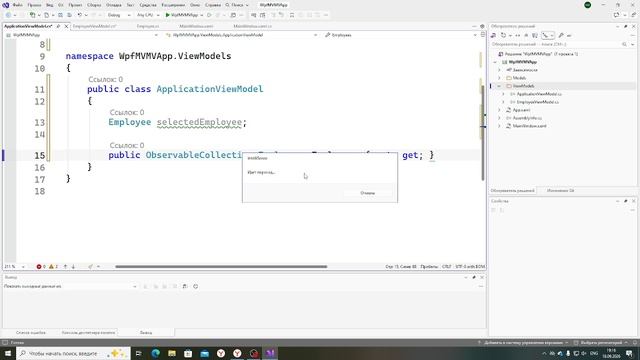Click the Visual Studio logo icon
The image size is (640, 360).
(6, 5)
